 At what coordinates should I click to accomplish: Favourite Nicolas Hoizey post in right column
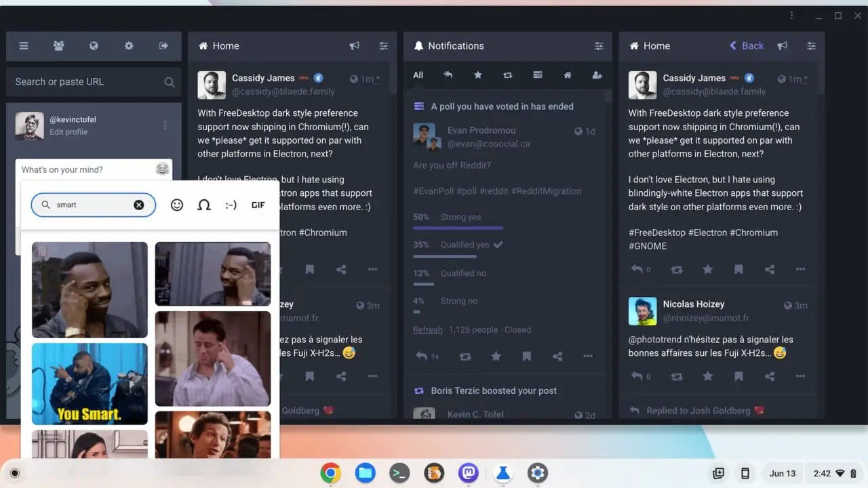[708, 376]
